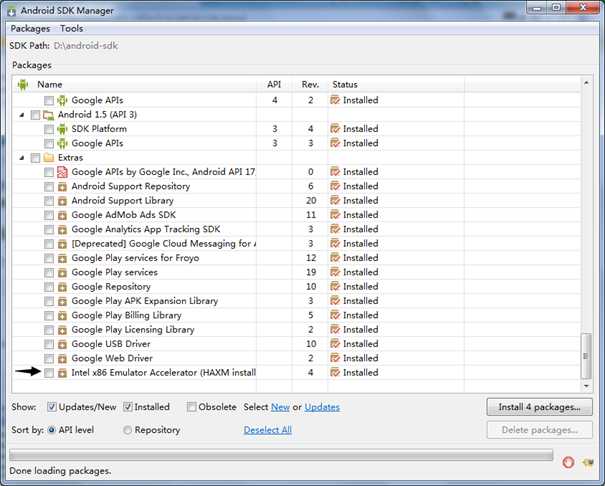Click the package icon for Google Play services for Froyo
Viewport: 605px width, 486px height.
tap(62, 259)
